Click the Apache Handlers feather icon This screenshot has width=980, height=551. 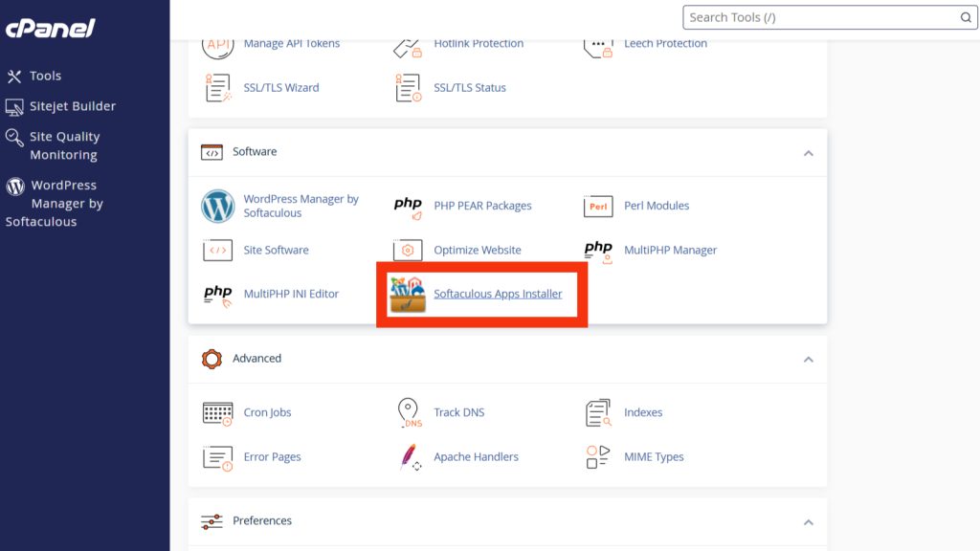point(409,457)
